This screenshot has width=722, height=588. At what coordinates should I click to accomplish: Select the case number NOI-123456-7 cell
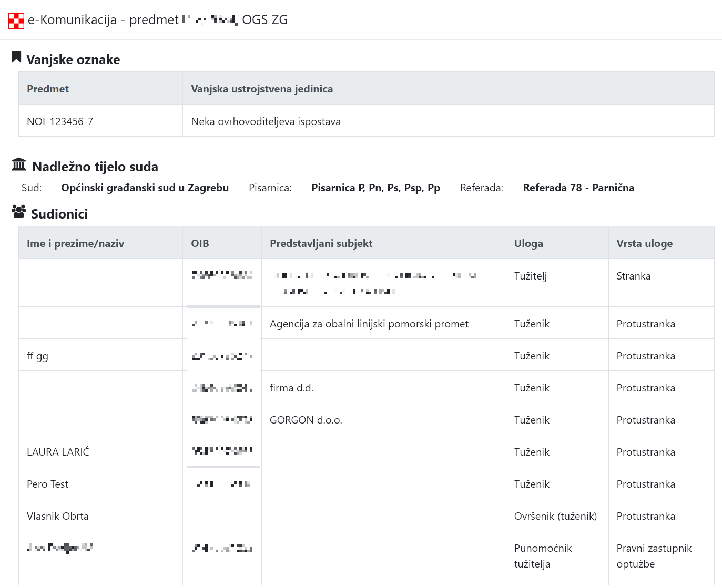pyautogui.click(x=60, y=121)
